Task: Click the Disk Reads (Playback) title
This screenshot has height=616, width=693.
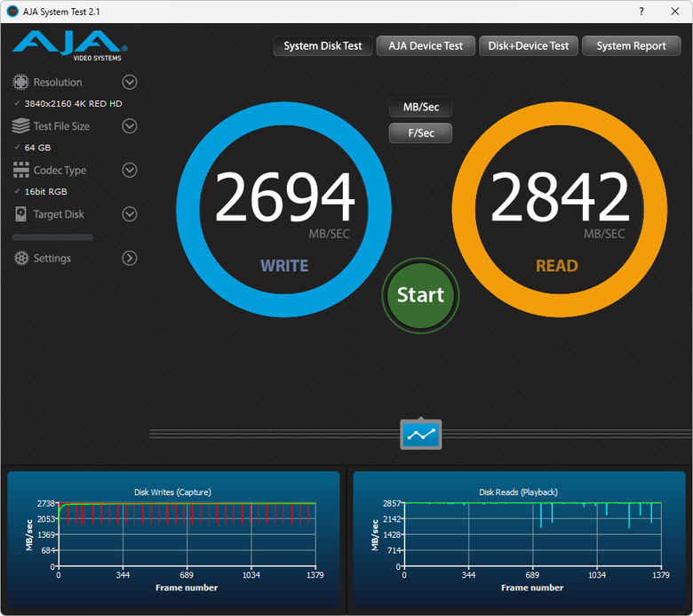Action: 519,492
